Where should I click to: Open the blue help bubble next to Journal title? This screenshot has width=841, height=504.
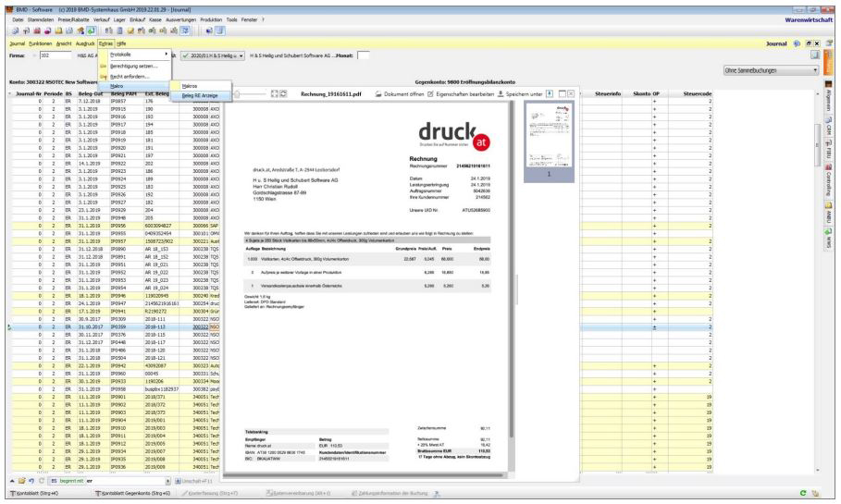[797, 43]
